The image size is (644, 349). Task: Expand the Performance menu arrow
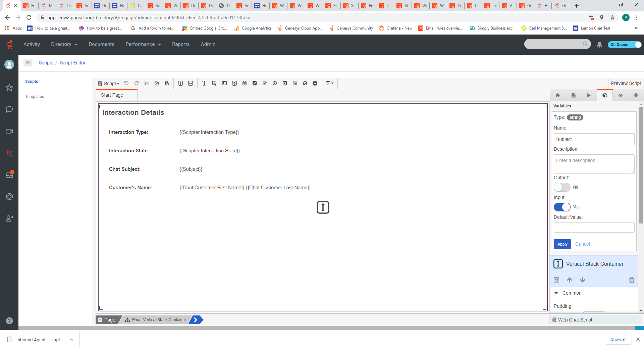click(160, 45)
